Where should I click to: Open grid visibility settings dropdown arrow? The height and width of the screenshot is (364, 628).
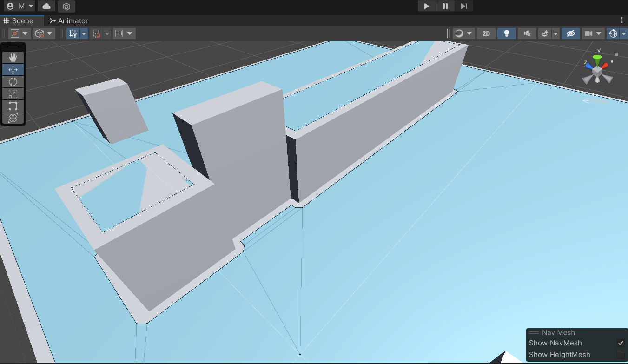tap(84, 33)
